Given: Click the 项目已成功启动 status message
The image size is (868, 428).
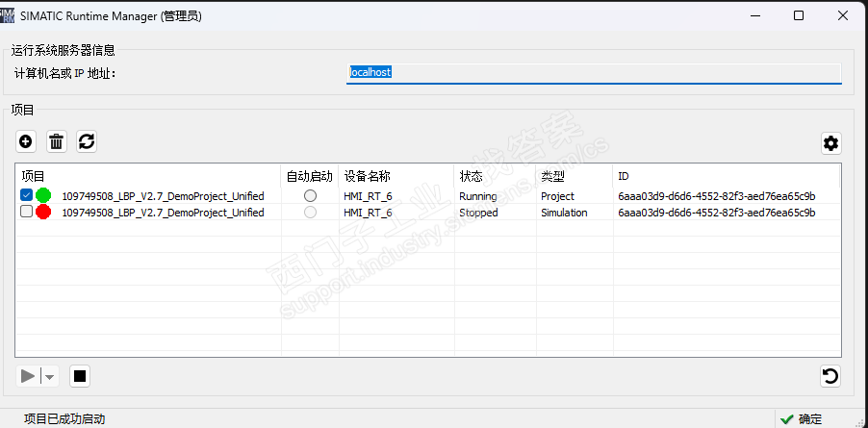Looking at the screenshot, I should pos(64,419).
